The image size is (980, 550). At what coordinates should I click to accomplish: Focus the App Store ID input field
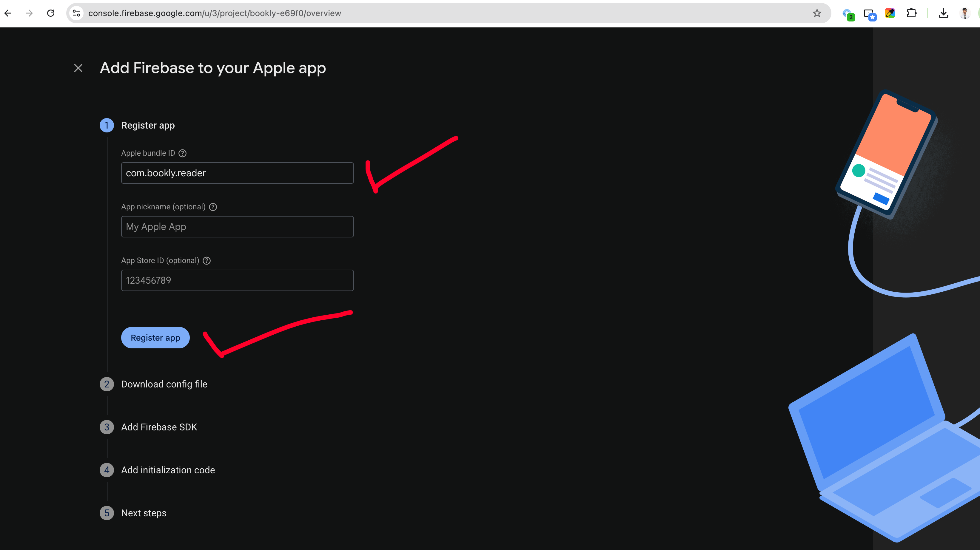[x=238, y=280]
